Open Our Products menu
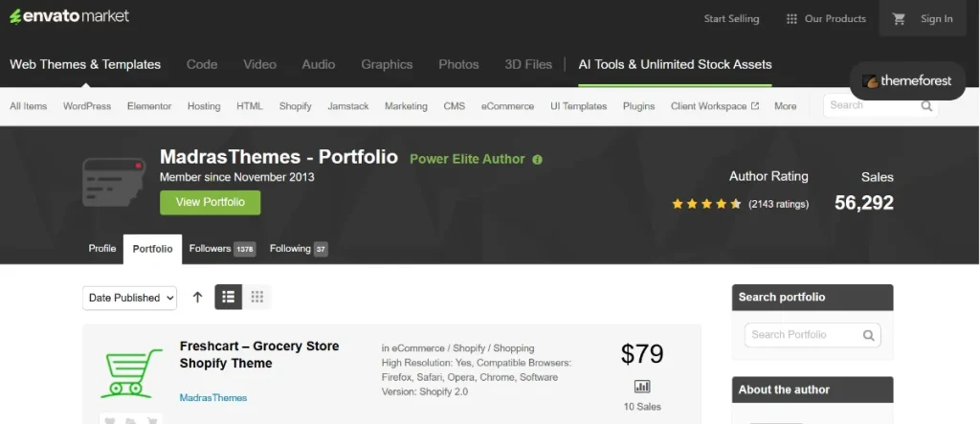 coord(826,19)
